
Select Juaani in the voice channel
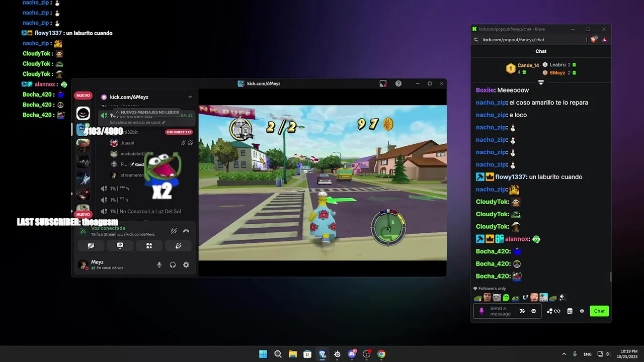click(127, 143)
